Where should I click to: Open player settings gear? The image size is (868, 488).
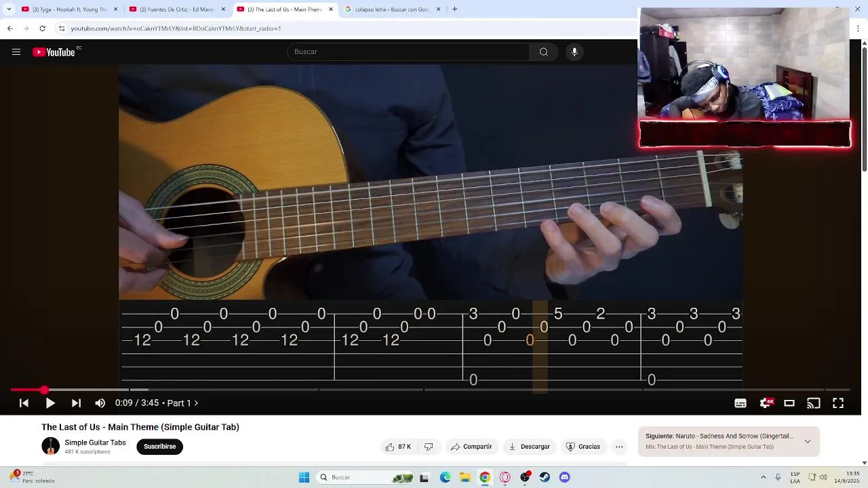pyautogui.click(x=766, y=403)
